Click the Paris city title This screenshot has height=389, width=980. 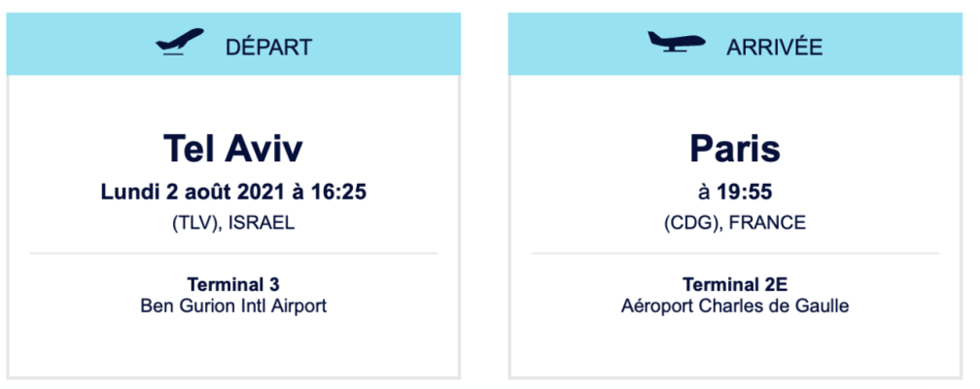pos(735,149)
